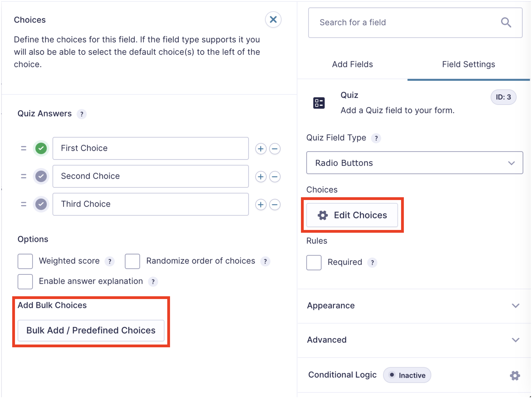This screenshot has height=400, width=532.
Task: Grab drag handle of Third Choice
Action: [x=24, y=204]
